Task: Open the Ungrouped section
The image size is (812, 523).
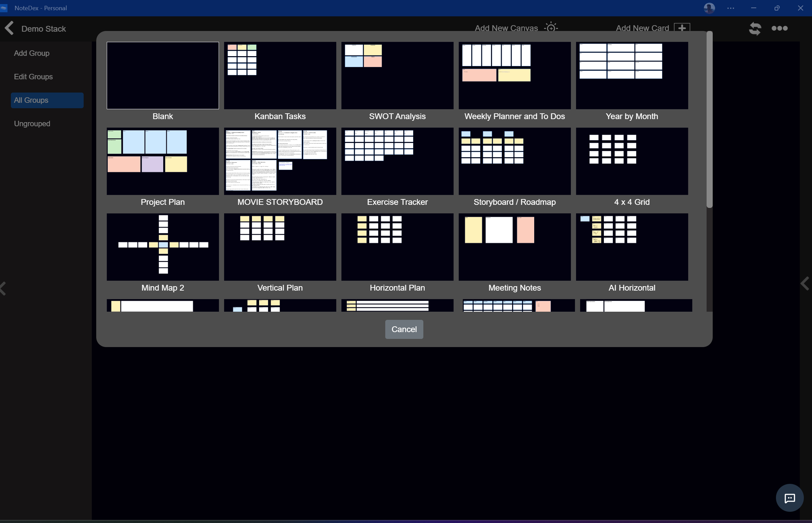Action: click(x=32, y=123)
